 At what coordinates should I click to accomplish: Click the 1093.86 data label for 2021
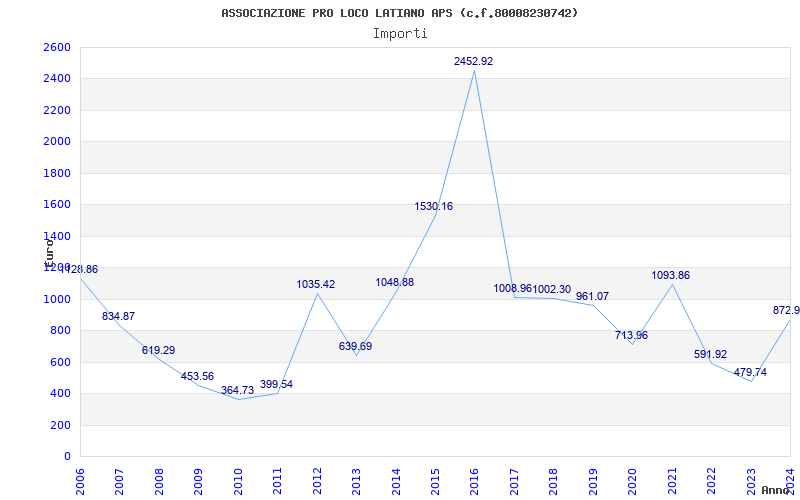pyautogui.click(x=670, y=276)
